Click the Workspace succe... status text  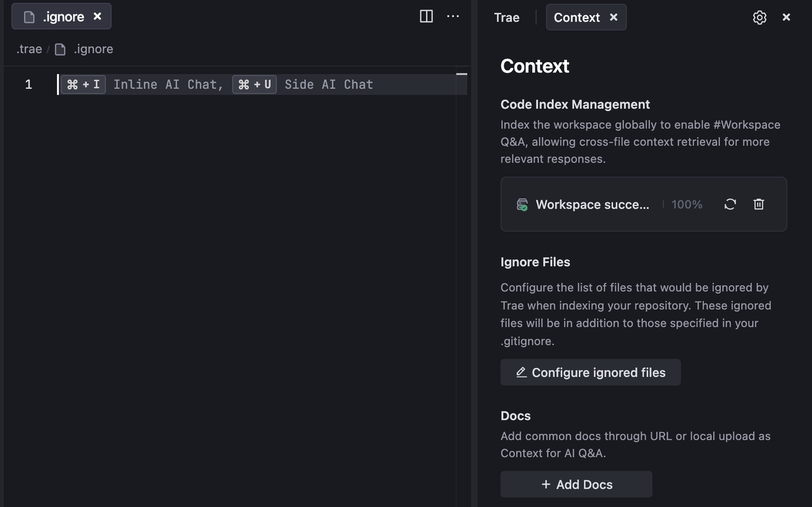pyautogui.click(x=593, y=204)
